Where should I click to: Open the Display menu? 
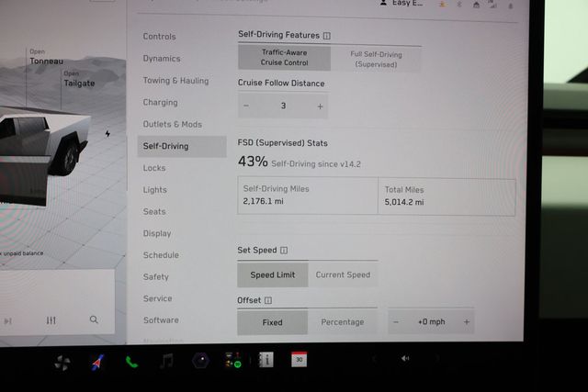[157, 233]
